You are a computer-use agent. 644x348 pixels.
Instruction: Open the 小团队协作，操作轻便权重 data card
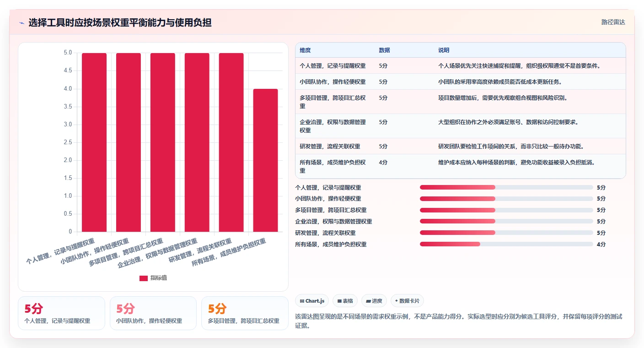[x=153, y=313]
